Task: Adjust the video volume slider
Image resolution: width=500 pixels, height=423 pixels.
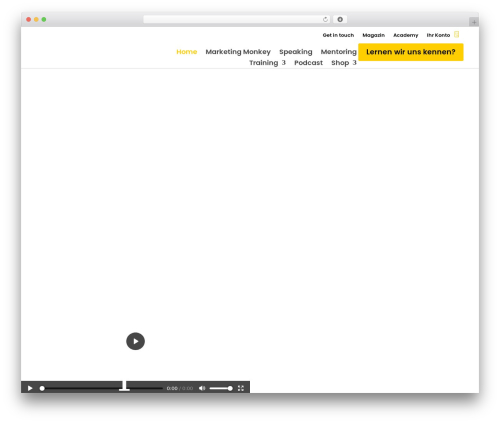Action: click(x=221, y=388)
